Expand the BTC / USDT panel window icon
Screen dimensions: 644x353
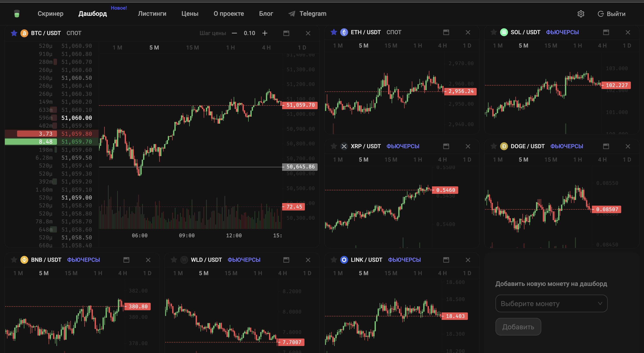click(x=286, y=33)
